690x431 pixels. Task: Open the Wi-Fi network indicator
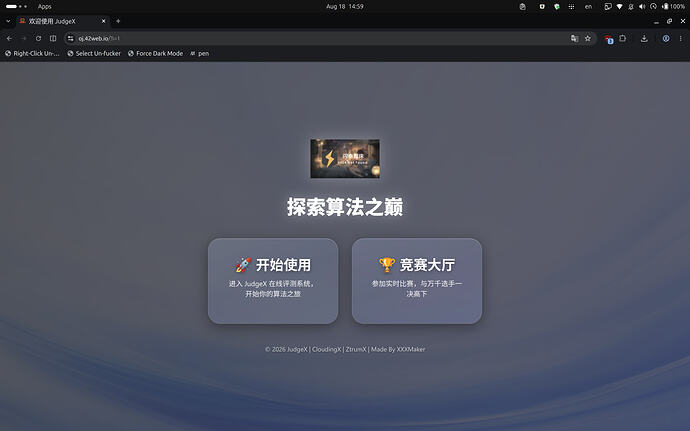coord(620,7)
